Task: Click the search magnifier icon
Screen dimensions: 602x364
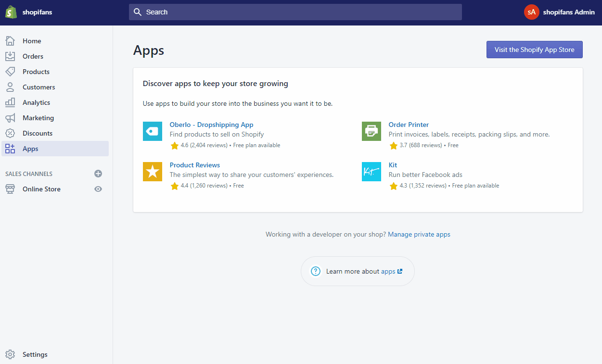Action: 138,12
